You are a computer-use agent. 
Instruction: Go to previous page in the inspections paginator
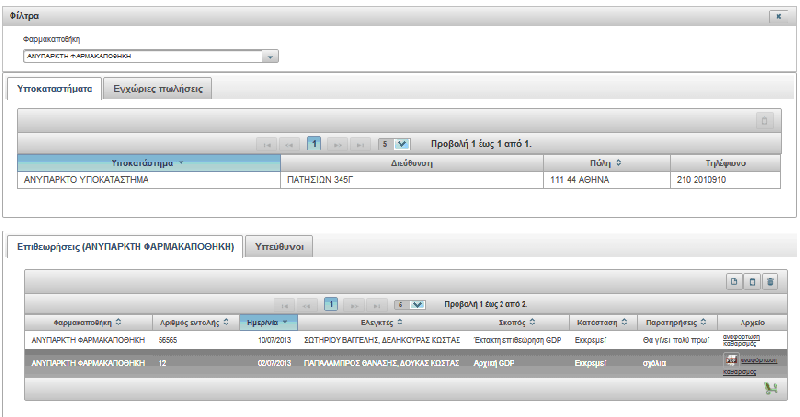[307, 305]
